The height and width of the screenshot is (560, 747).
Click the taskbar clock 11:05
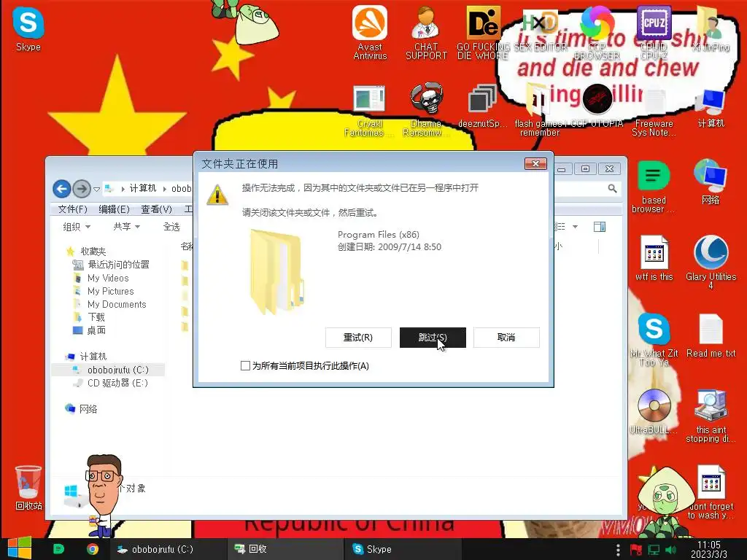[709, 550]
